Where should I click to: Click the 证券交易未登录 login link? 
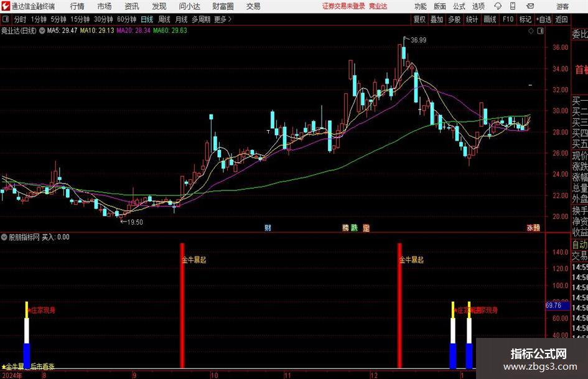point(343,6)
